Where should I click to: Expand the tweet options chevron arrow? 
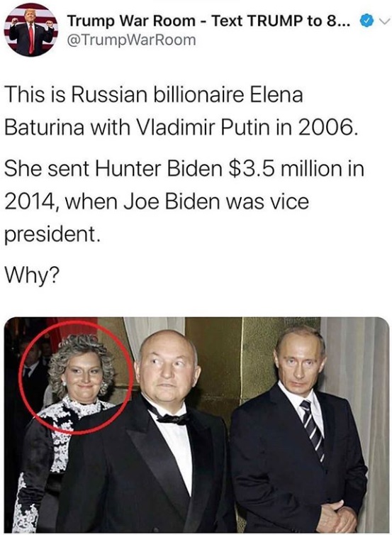[383, 22]
